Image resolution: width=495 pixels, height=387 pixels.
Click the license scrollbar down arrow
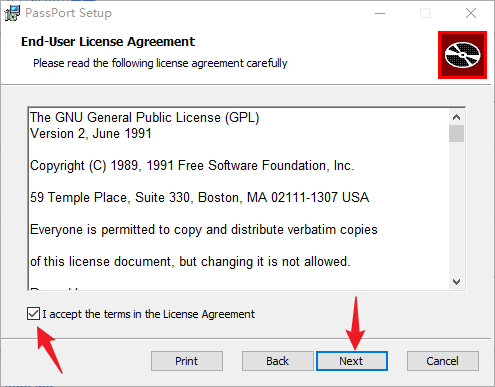coord(456,282)
